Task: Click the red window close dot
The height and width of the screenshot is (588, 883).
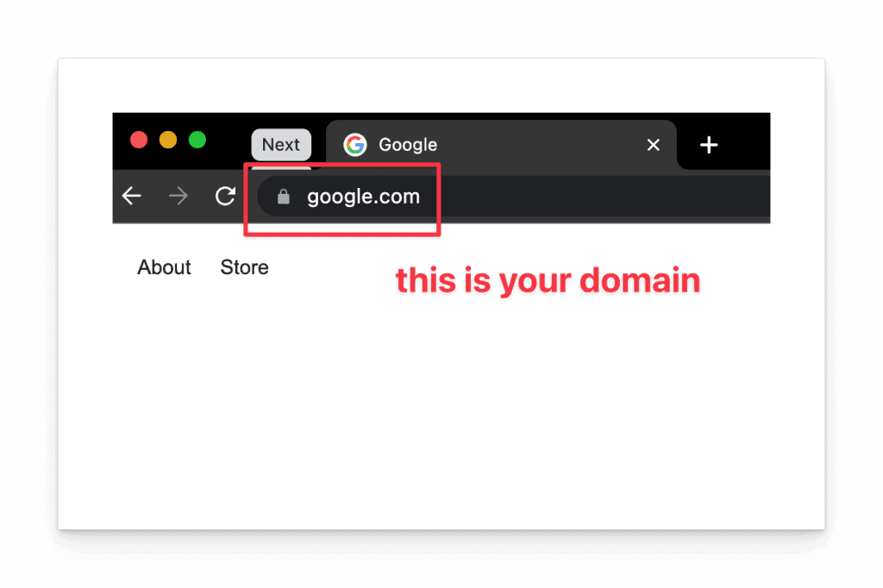Action: [139, 140]
